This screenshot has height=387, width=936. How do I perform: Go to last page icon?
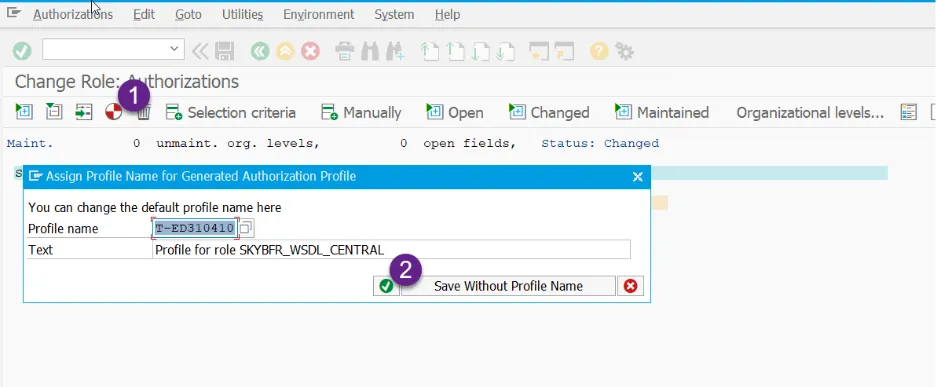[x=505, y=51]
